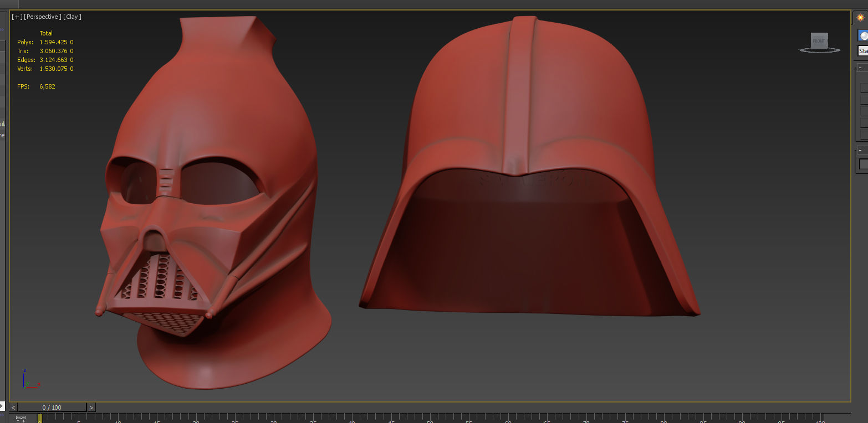Viewport: 868px width, 423px height.
Task: Click the Edges count 3.124.663 statistic
Action: pyautogui.click(x=53, y=60)
